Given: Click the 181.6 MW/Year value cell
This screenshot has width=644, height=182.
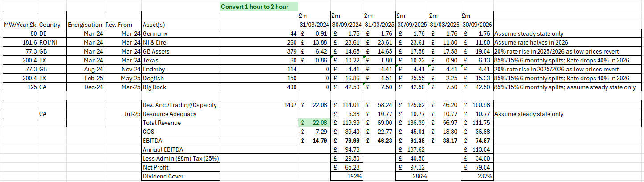Looking at the screenshot, I should click(21, 42).
